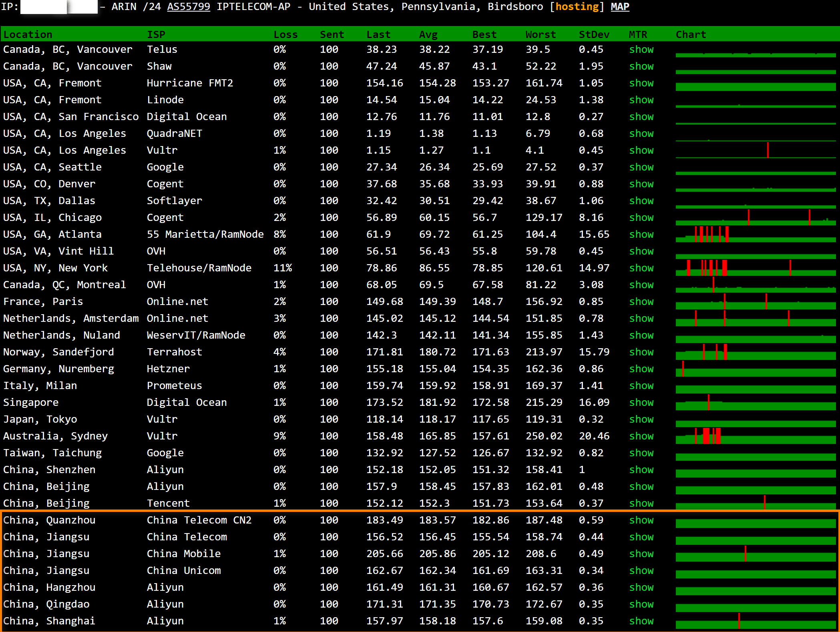840x632 pixels.
Task: Show MTR for New York Telehouse row
Action: pos(641,268)
